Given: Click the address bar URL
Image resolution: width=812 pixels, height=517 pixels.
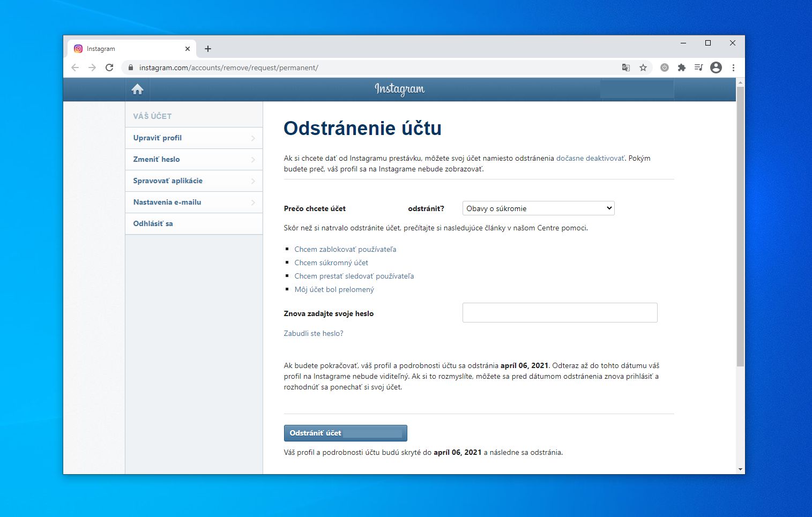Looking at the screenshot, I should click(x=229, y=68).
